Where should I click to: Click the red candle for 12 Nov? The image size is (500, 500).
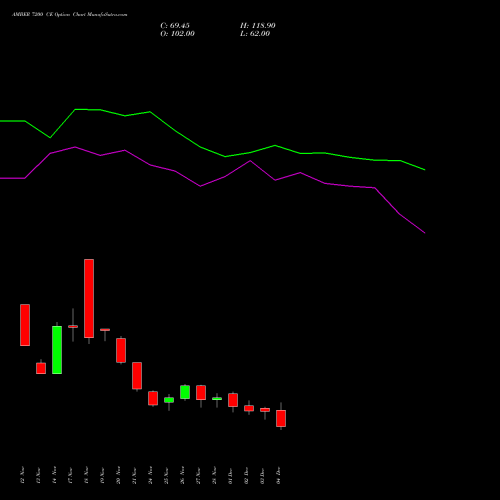25,325
